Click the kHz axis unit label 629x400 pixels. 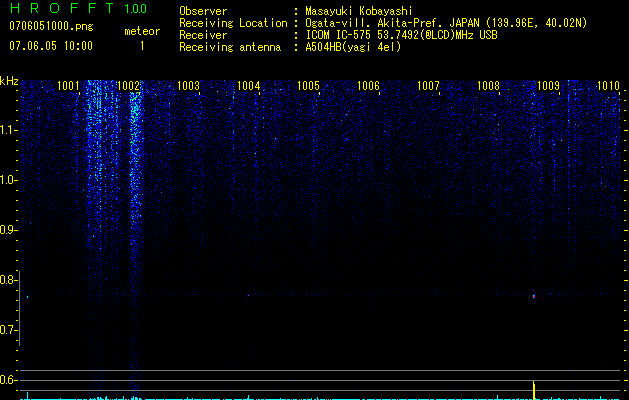(9, 81)
